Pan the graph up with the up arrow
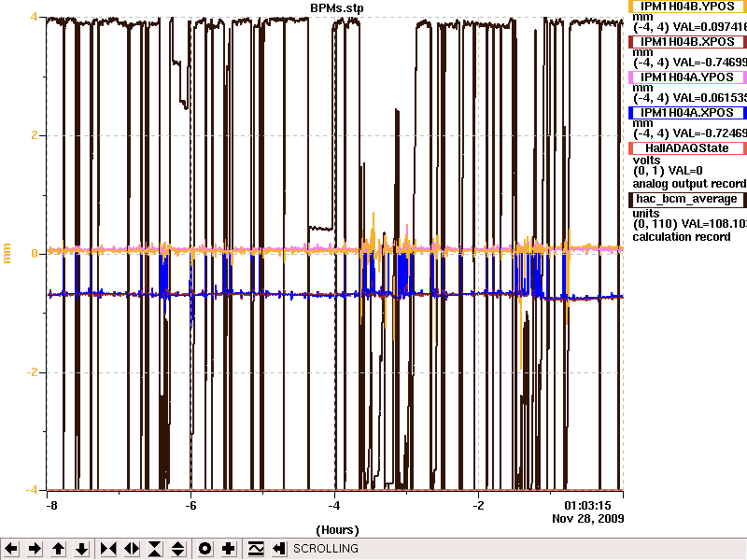Image resolution: width=747 pixels, height=560 pixels. 58,549
